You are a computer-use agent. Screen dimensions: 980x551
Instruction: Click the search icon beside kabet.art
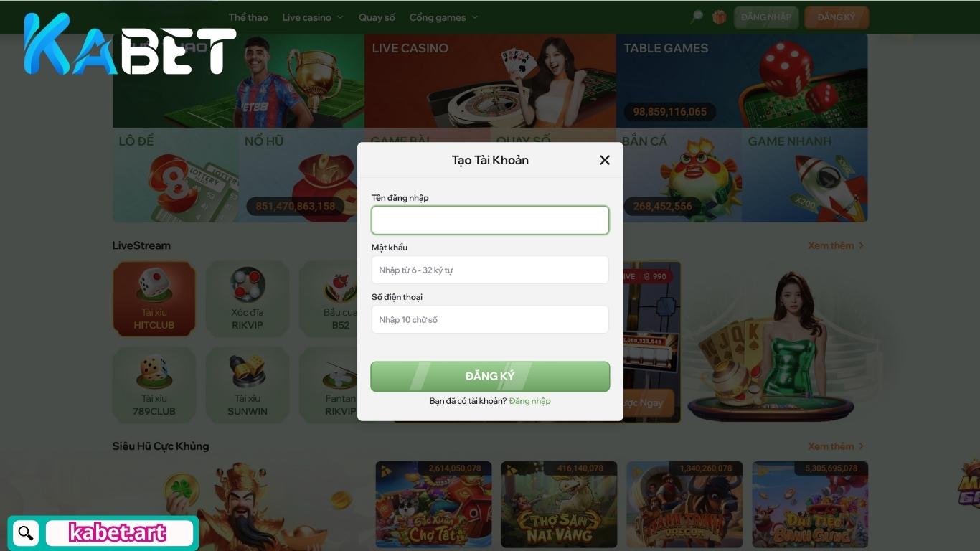tap(26, 533)
